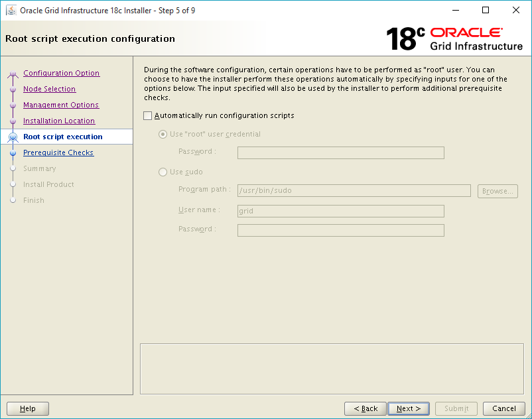Click the User name field containing grid
This screenshot has width=532, height=419.
(x=341, y=211)
